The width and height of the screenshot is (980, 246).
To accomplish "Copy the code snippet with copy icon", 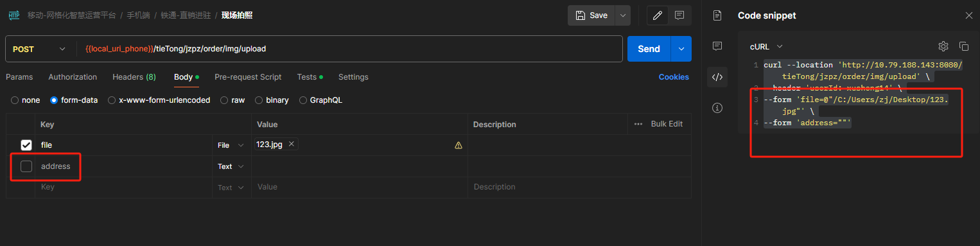I will click(x=964, y=46).
